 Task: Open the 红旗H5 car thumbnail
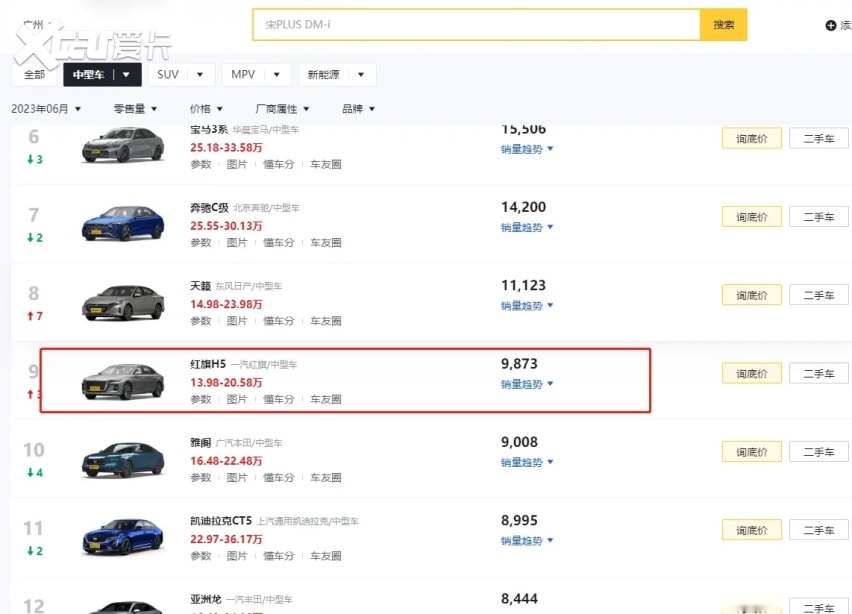tap(122, 381)
